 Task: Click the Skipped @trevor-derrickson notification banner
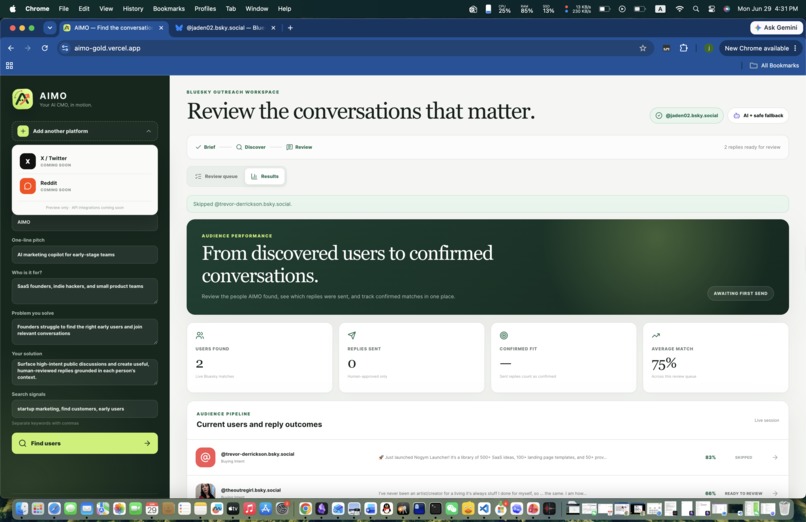[487, 204]
